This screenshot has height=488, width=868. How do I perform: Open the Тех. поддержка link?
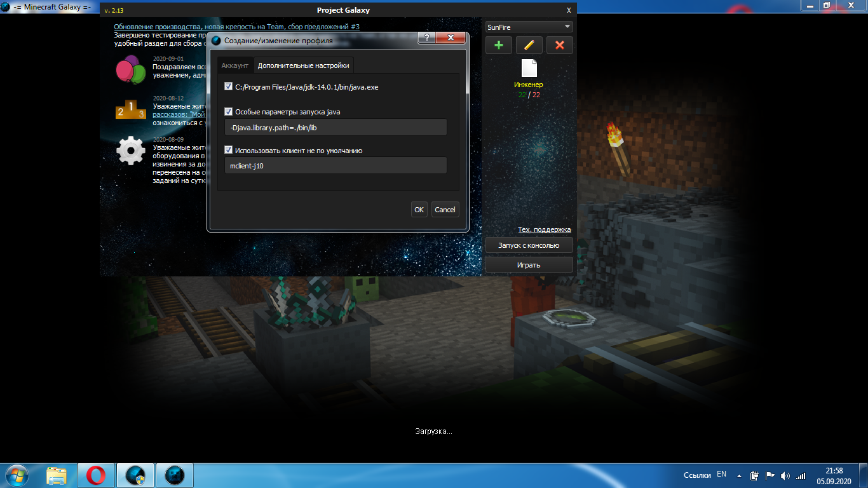pyautogui.click(x=544, y=229)
